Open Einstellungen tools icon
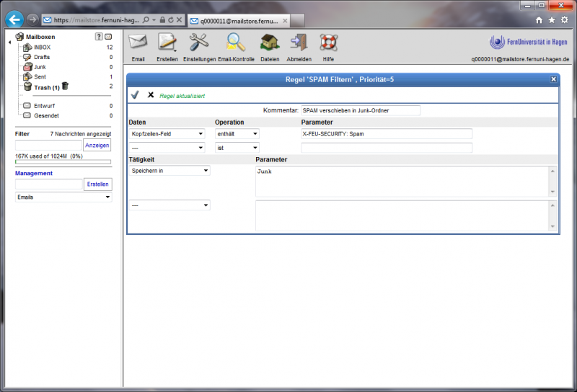Screen dimensions: 577x392 199,43
